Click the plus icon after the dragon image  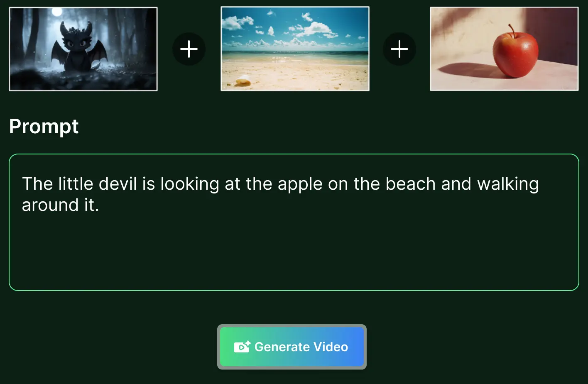189,49
